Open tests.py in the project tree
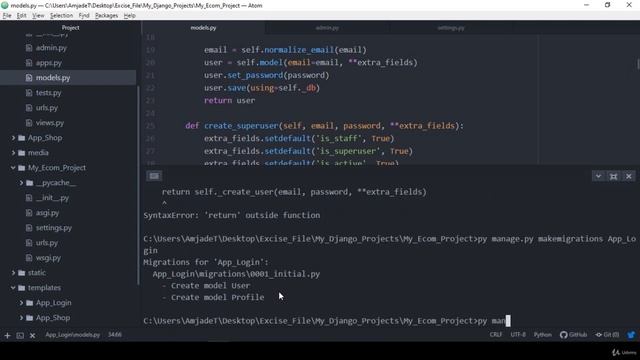640x360 pixels. tap(48, 93)
